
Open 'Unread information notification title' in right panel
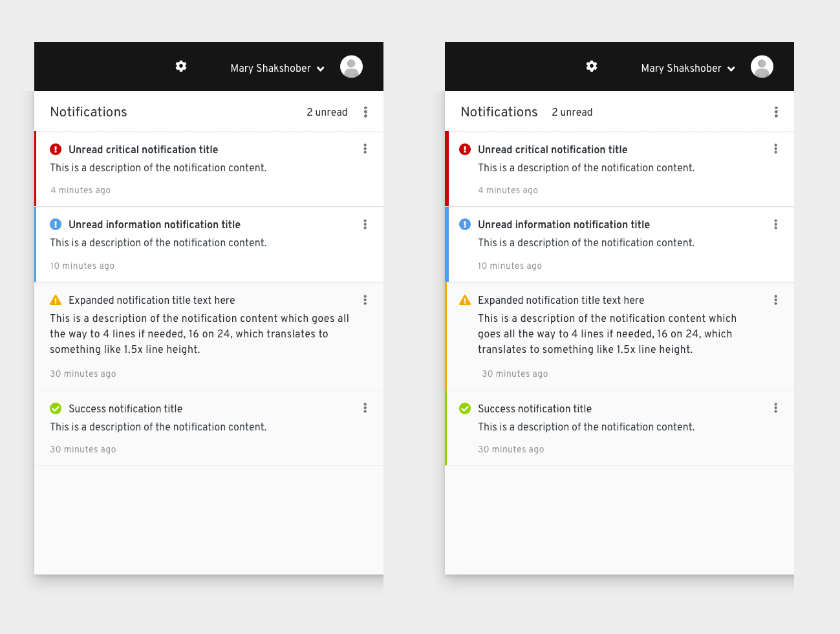pyautogui.click(x=564, y=224)
